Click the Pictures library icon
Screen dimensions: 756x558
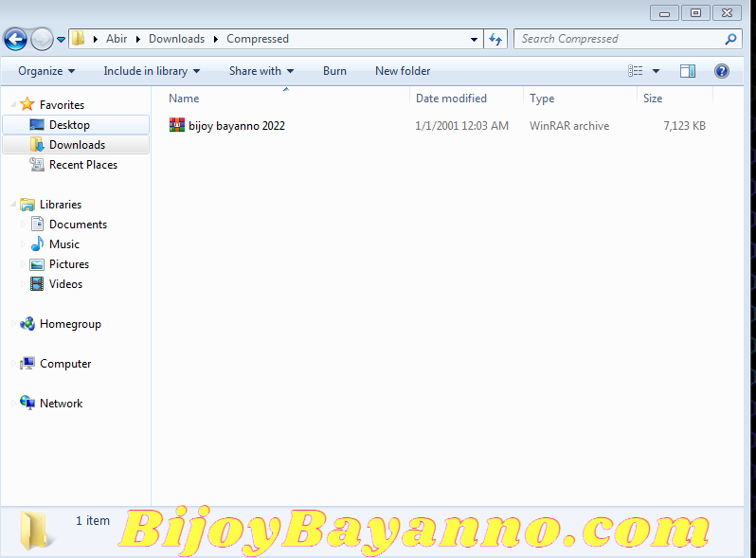(37, 264)
